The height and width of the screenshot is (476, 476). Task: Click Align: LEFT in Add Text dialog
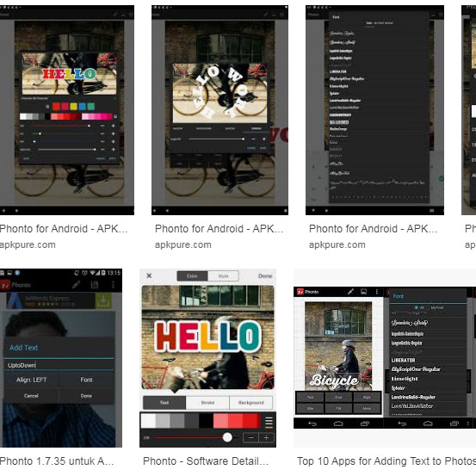click(x=31, y=380)
